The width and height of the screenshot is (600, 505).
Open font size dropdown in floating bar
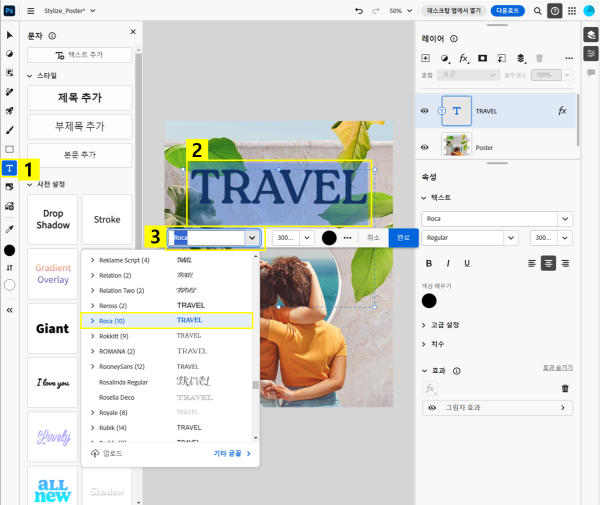point(307,238)
